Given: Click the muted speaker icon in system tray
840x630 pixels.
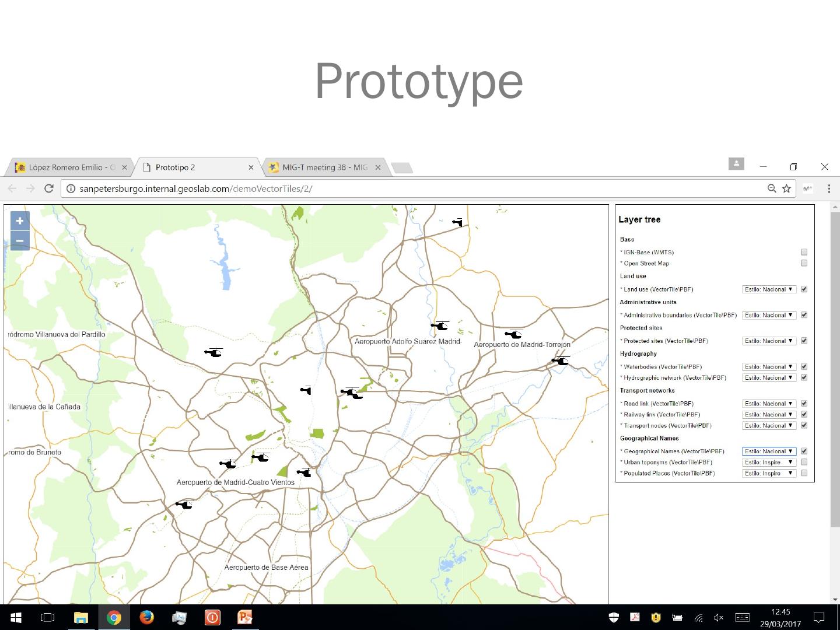Looking at the screenshot, I should point(718,617).
